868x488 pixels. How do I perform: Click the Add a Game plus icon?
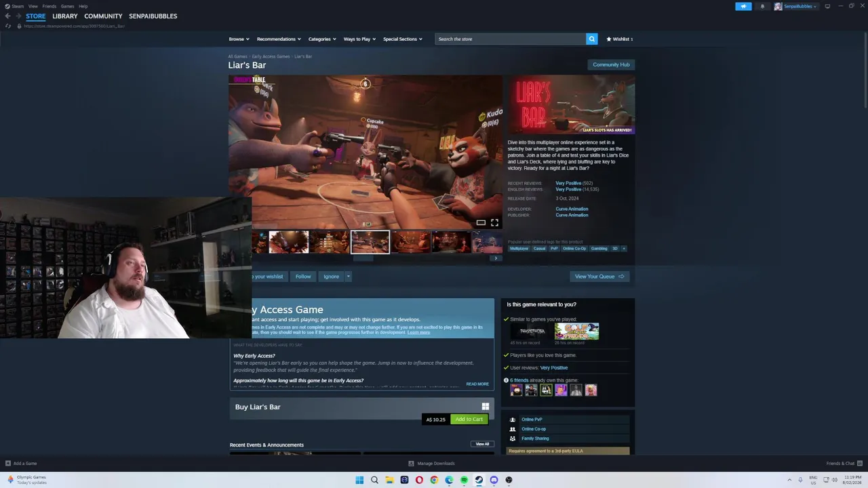click(8, 464)
